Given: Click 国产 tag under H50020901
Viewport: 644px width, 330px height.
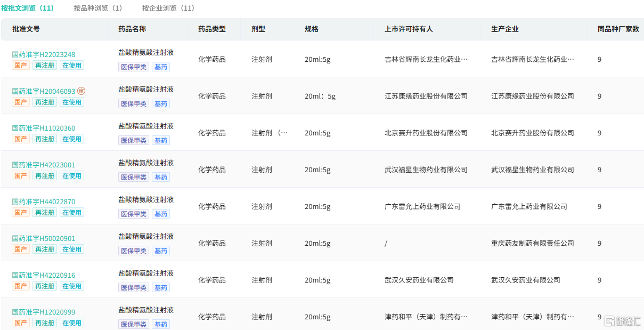Looking at the screenshot, I should (x=20, y=249).
